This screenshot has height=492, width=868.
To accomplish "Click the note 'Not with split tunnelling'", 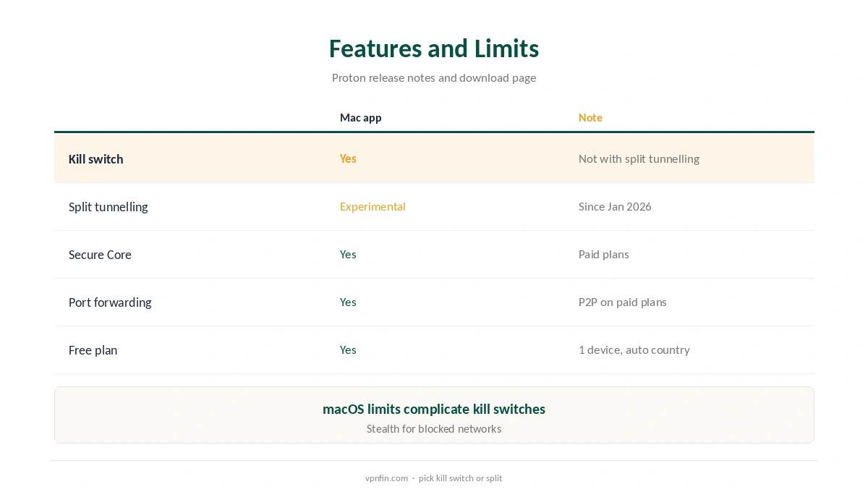I will (639, 158).
